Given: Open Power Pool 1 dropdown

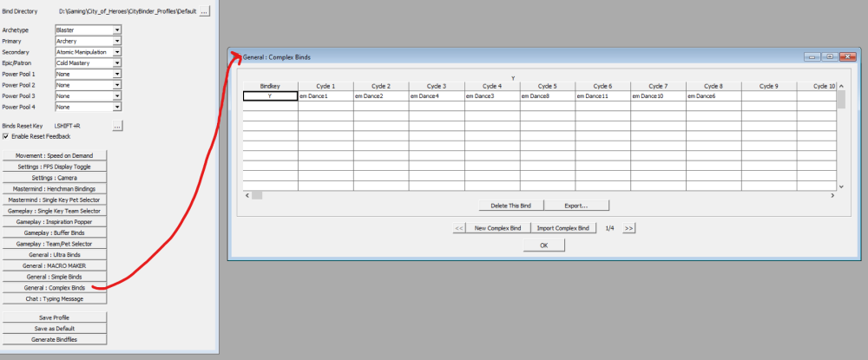Looking at the screenshot, I should (117, 75).
